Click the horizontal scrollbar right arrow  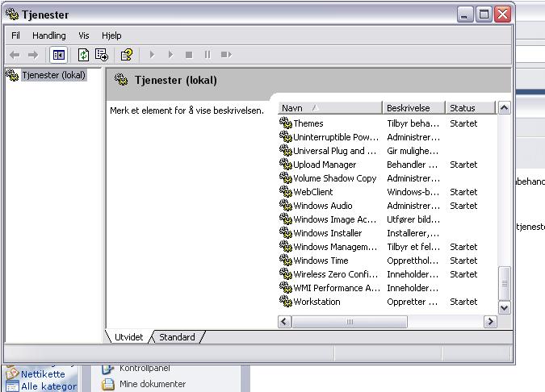click(x=490, y=322)
